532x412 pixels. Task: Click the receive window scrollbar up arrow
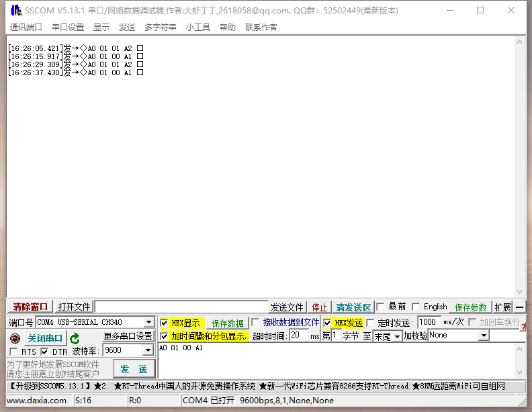(519, 42)
